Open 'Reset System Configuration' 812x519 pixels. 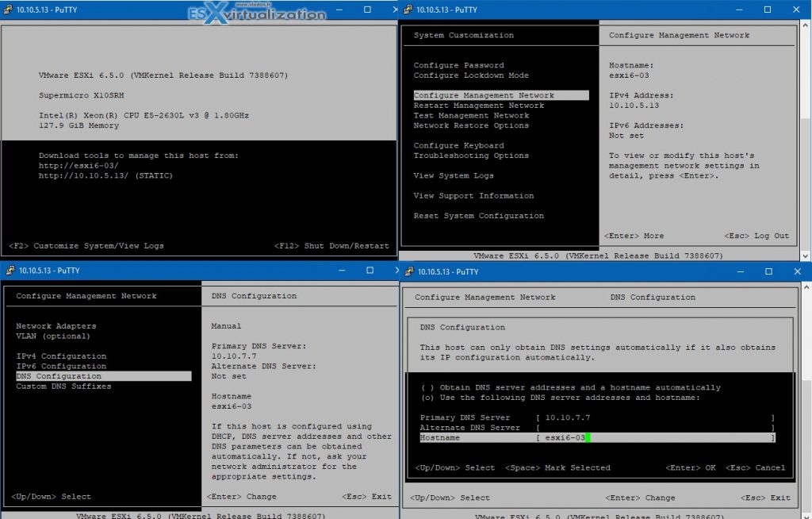[x=479, y=215]
